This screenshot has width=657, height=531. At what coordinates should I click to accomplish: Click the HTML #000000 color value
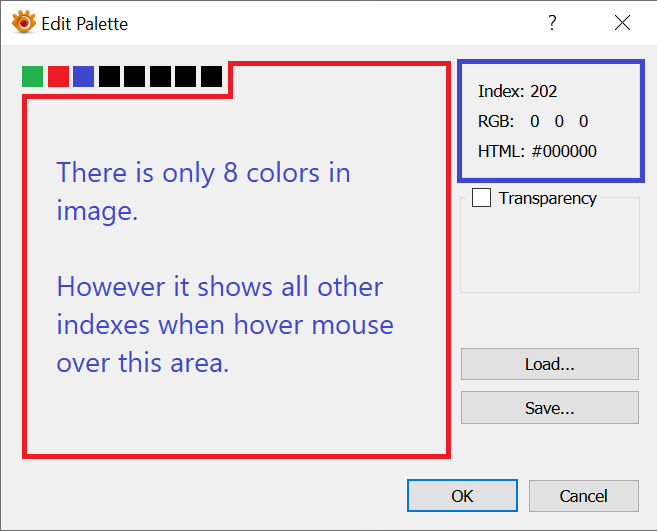point(537,151)
